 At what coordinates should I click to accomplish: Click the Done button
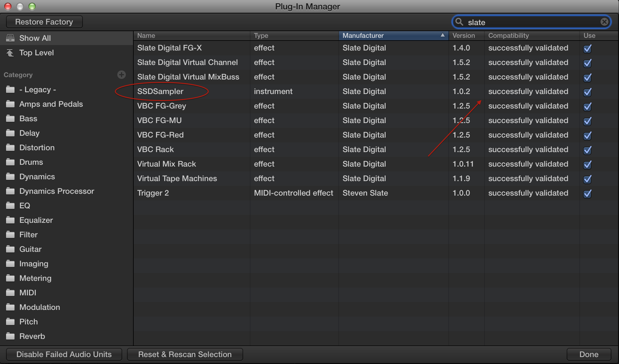(x=589, y=354)
